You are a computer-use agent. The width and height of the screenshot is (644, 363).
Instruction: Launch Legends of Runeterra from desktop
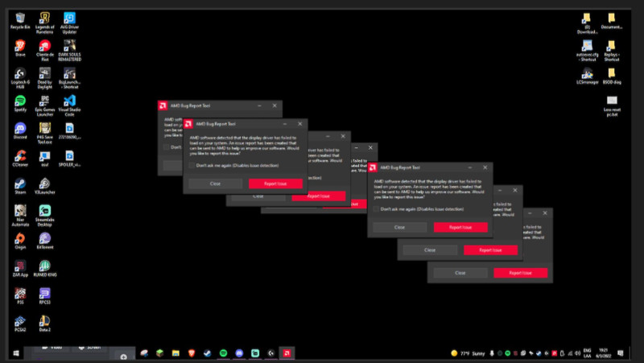45,23
